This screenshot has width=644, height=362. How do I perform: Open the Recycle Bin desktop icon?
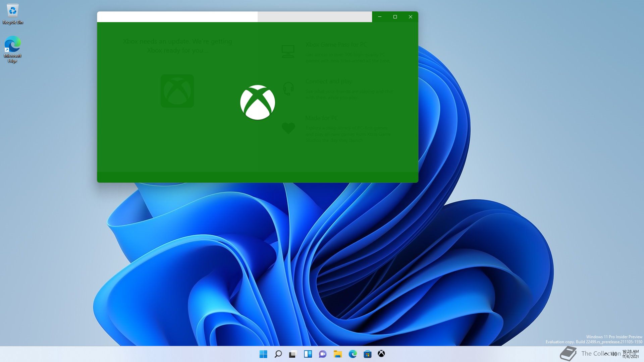coord(12,14)
